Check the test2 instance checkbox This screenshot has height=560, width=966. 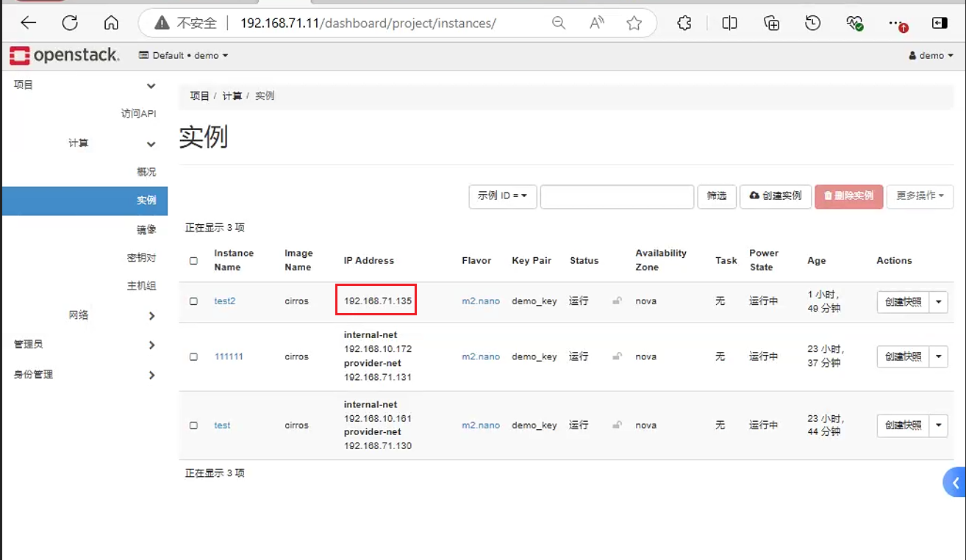(x=193, y=301)
